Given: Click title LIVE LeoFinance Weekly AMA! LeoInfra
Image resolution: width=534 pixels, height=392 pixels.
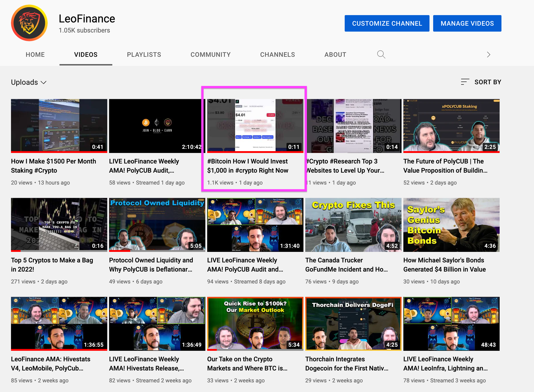Looking at the screenshot, I should pyautogui.click(x=445, y=364).
